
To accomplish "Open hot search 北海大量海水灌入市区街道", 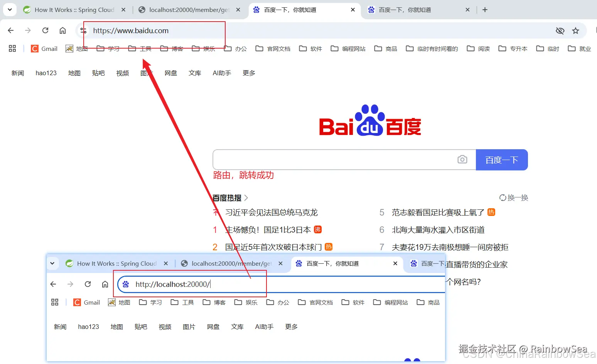I will pyautogui.click(x=438, y=230).
